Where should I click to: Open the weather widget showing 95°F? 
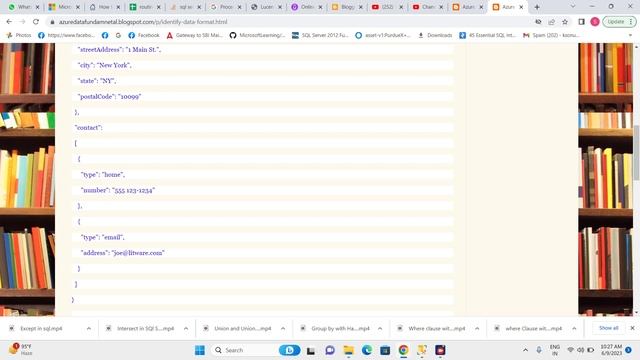point(20,350)
